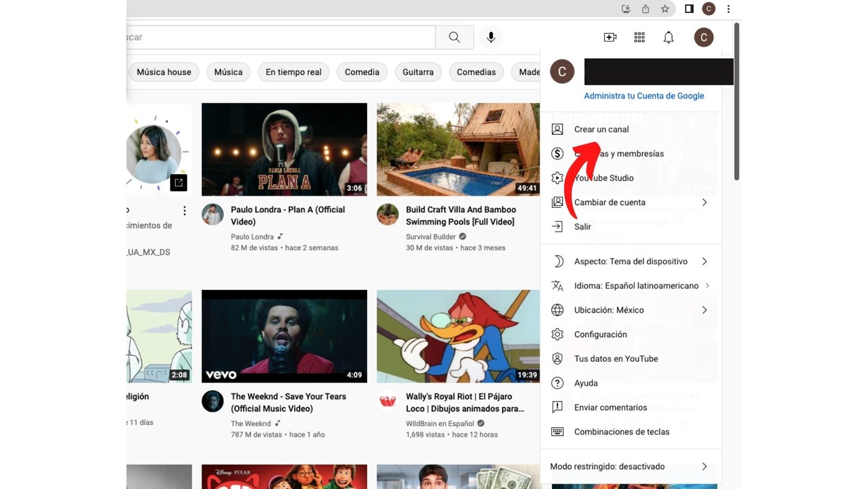Open Paulo Londra Plan A video title
The height and width of the screenshot is (489, 868).
tap(288, 215)
